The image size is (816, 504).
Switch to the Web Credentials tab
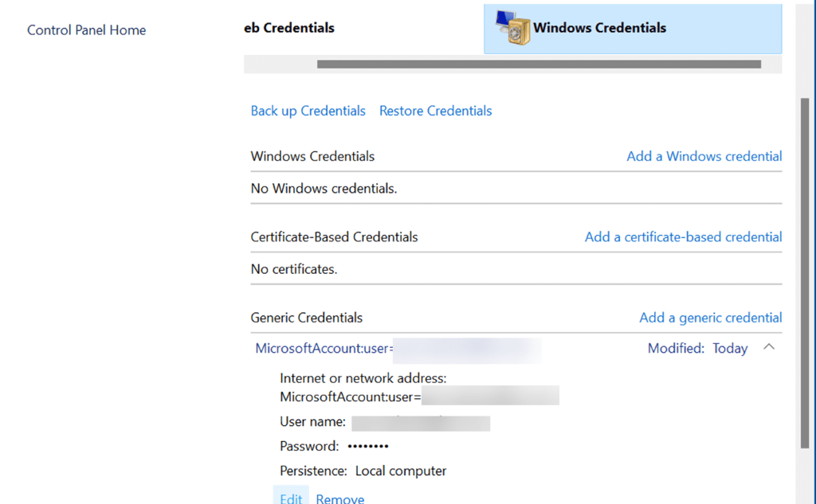[288, 27]
